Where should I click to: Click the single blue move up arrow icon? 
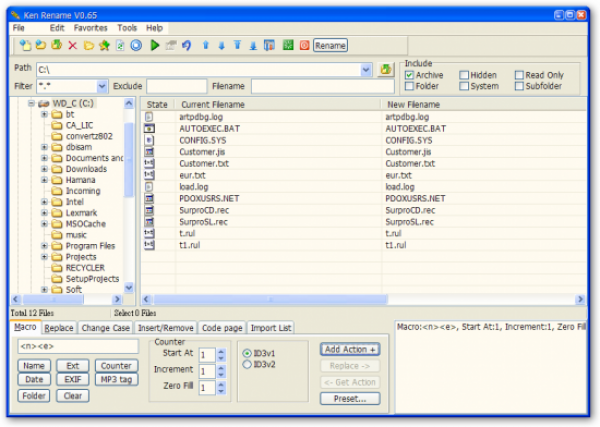[x=205, y=45]
